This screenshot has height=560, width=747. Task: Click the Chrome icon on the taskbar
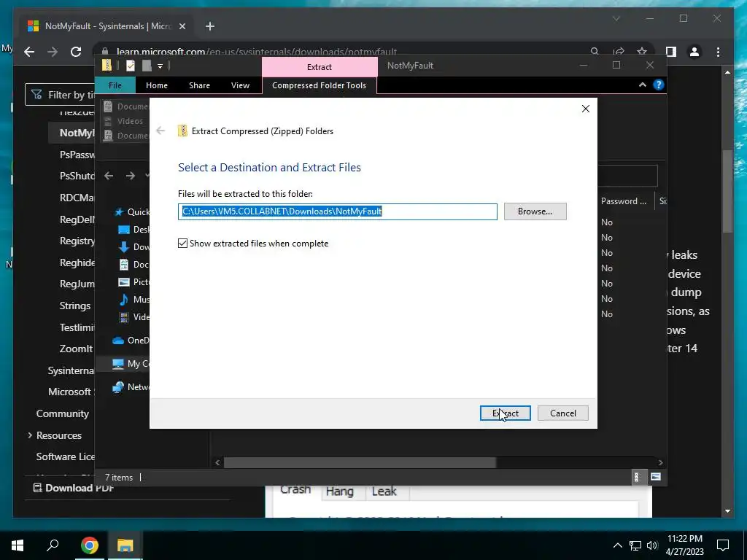89,545
